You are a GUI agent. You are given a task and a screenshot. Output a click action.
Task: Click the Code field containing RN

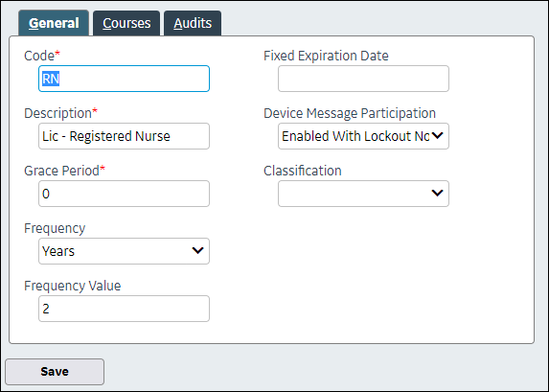(x=124, y=79)
